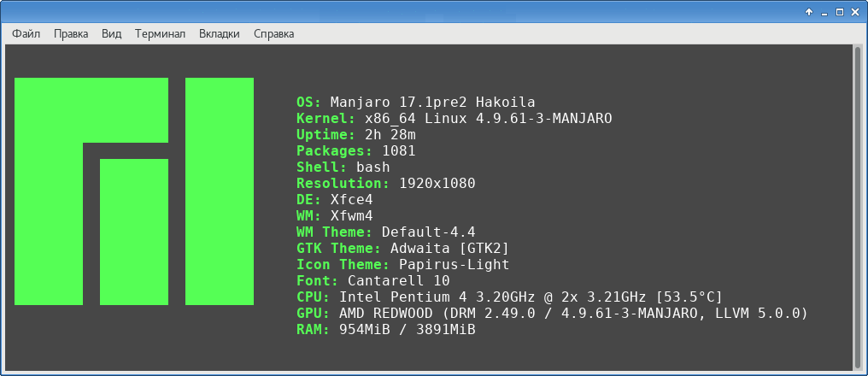868x376 pixels.
Task: Click the 'OS:' label
Action: click(308, 103)
